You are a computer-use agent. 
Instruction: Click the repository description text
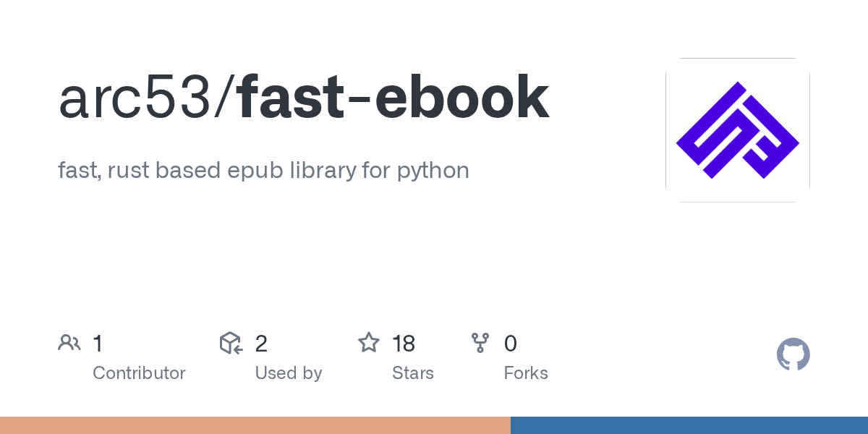pyautogui.click(x=263, y=171)
